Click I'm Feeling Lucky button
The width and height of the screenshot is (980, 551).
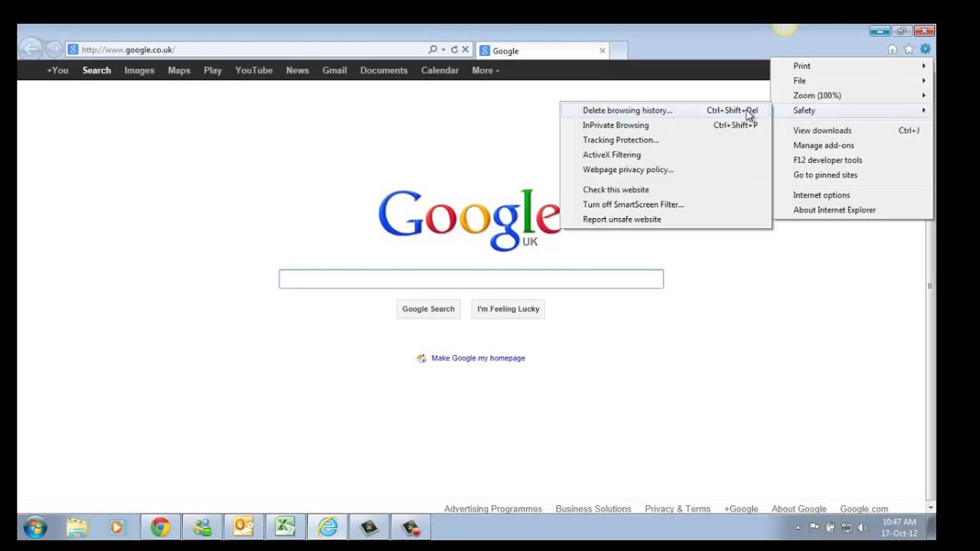coord(508,309)
